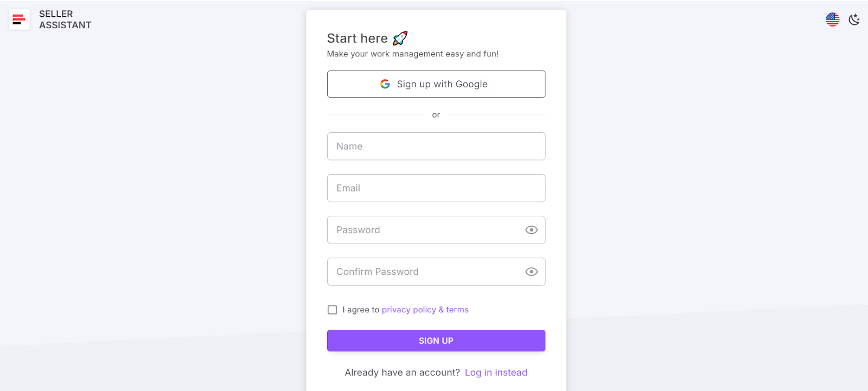
Task: Focus the Name input field
Action: [436, 146]
